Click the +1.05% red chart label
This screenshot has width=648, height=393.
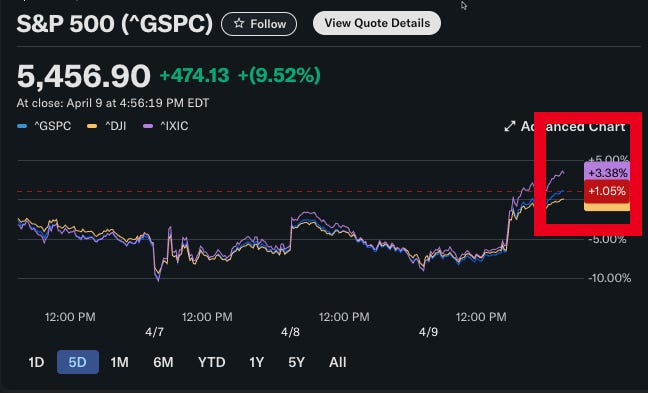(607, 191)
